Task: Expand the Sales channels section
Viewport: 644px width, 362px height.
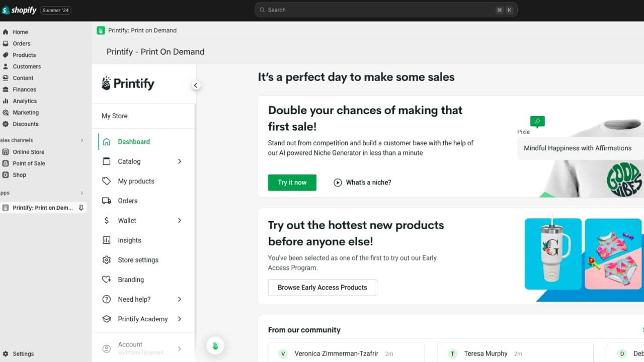Action: pyautogui.click(x=82, y=140)
